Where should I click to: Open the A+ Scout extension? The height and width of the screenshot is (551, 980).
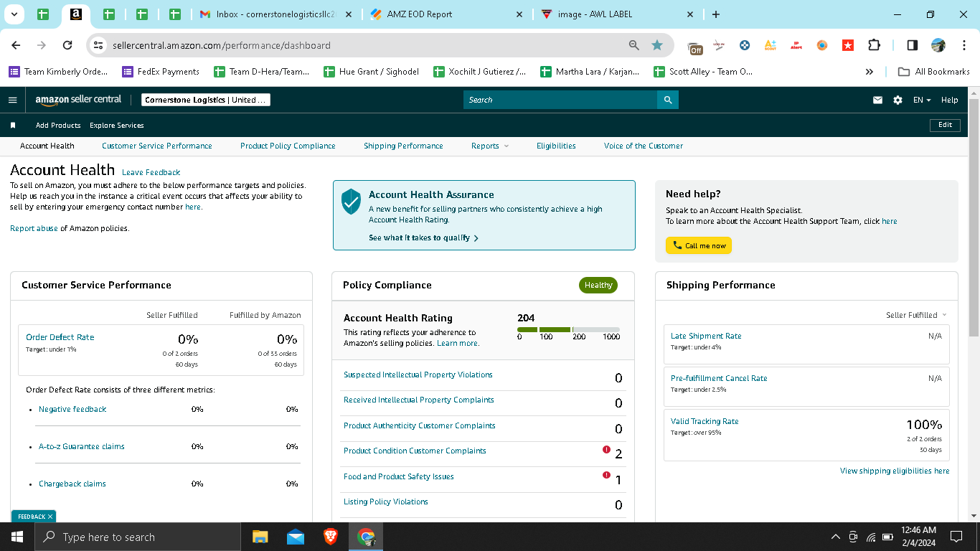click(771, 45)
